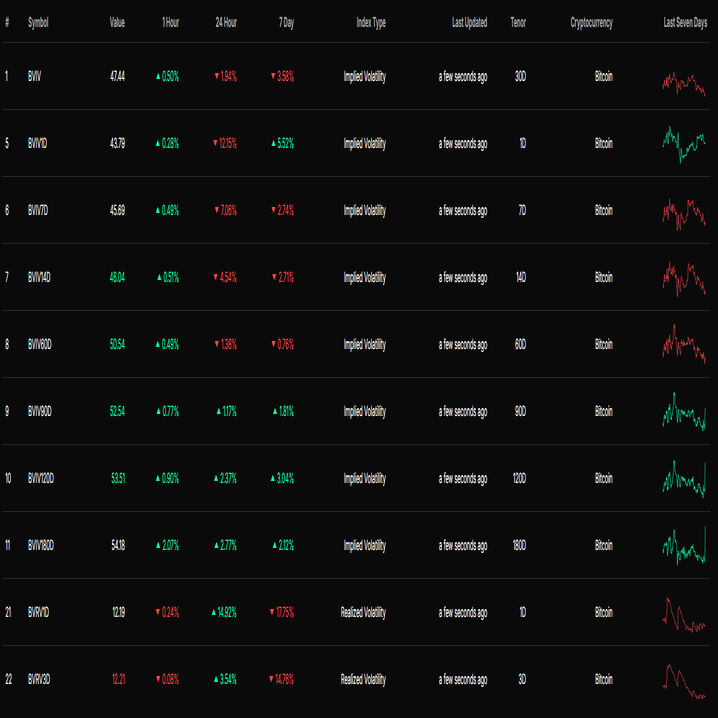
Task: Sort by the Value column header
Action: click(117, 22)
